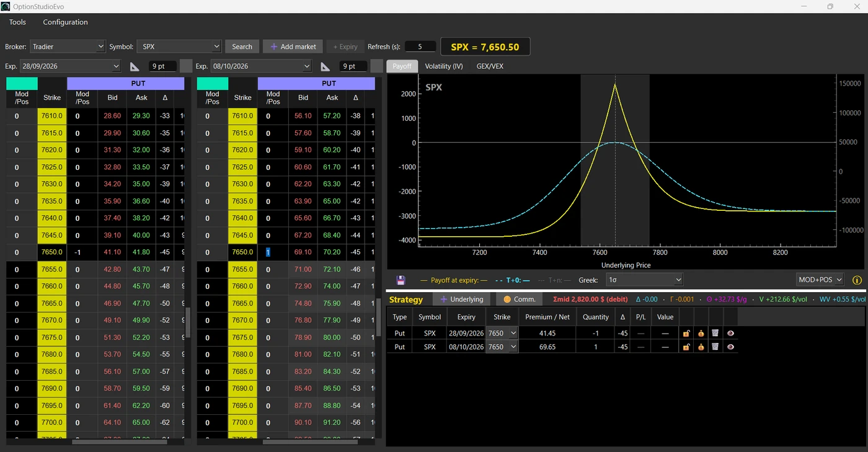Click the ruler icon beside the 08/10/2026 expiry
The width and height of the screenshot is (868, 452).
(325, 66)
